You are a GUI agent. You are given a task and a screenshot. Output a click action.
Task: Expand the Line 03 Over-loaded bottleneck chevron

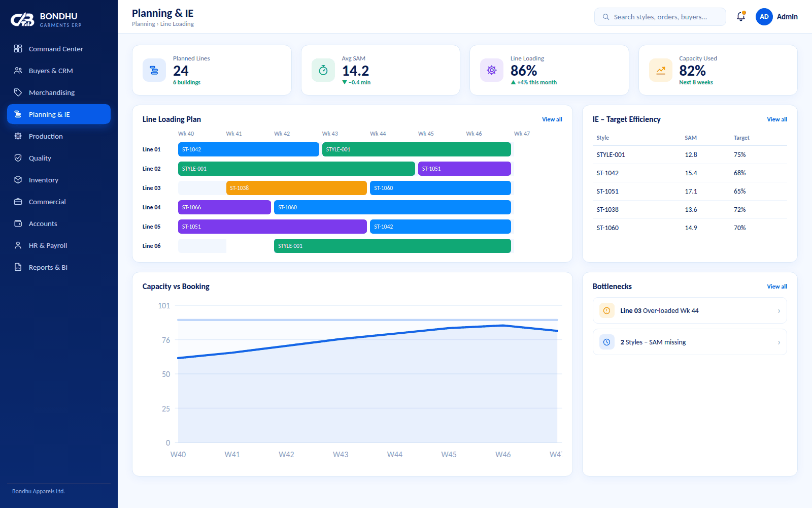coord(779,311)
